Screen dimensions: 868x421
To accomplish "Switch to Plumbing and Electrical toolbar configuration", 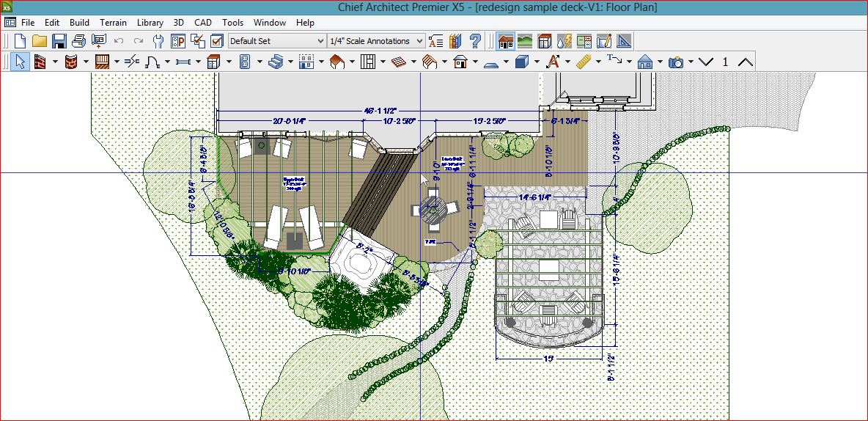I will click(564, 41).
